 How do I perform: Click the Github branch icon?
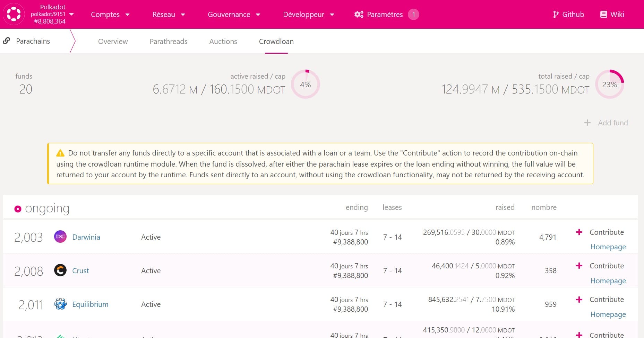click(x=556, y=15)
